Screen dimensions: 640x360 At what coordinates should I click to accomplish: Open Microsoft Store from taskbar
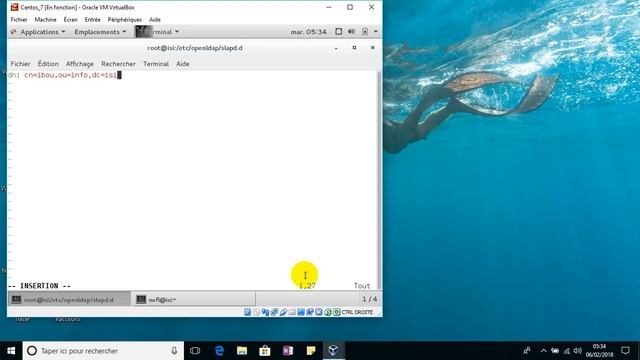coord(265,351)
